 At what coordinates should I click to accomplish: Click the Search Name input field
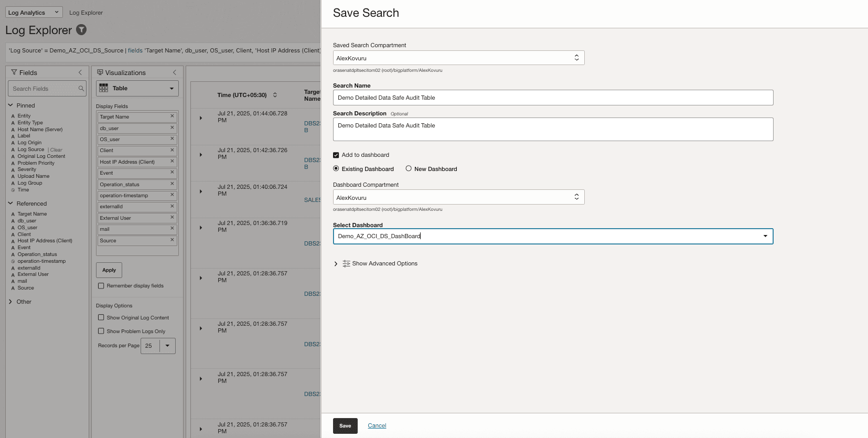(x=553, y=98)
